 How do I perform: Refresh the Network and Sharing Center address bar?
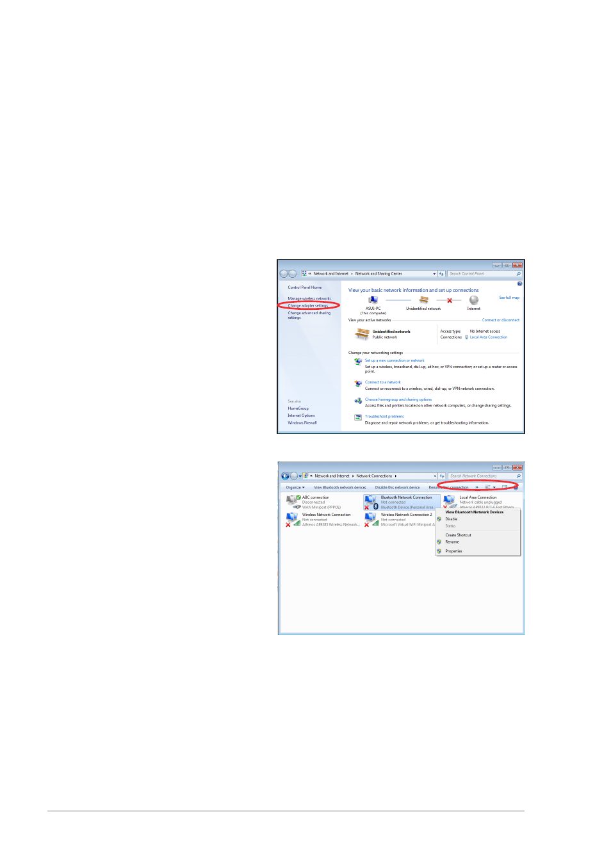(441, 274)
